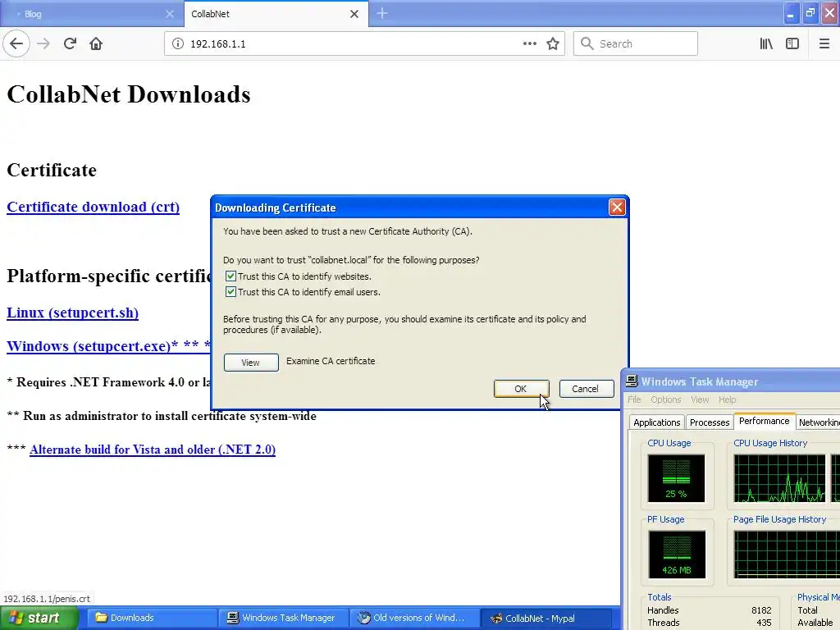The width and height of the screenshot is (840, 630).
Task: Switch to Old versions of Wind... taskbar button
Action: point(414,619)
